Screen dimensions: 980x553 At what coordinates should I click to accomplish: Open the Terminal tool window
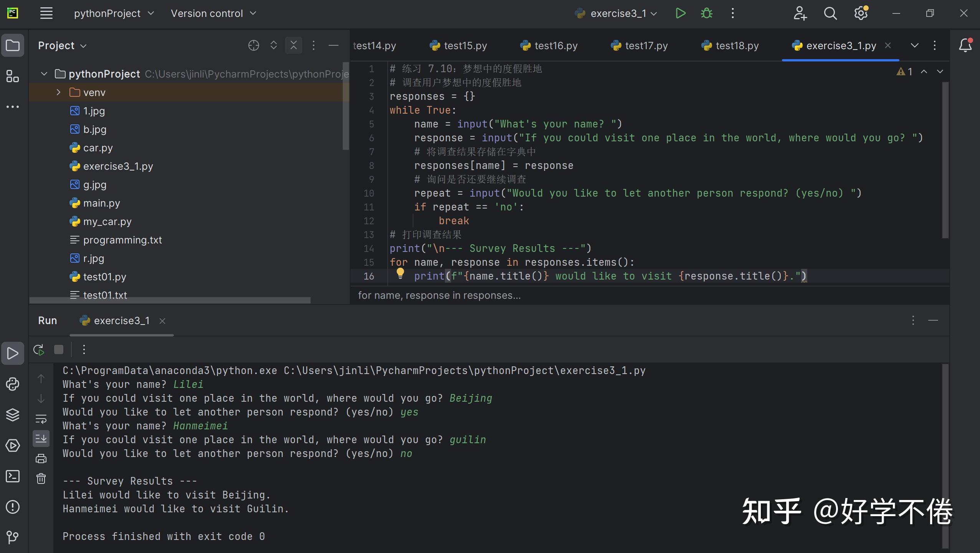coord(13,476)
